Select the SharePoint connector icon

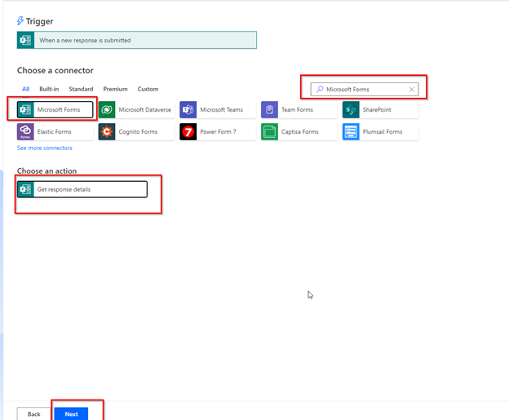coord(351,110)
